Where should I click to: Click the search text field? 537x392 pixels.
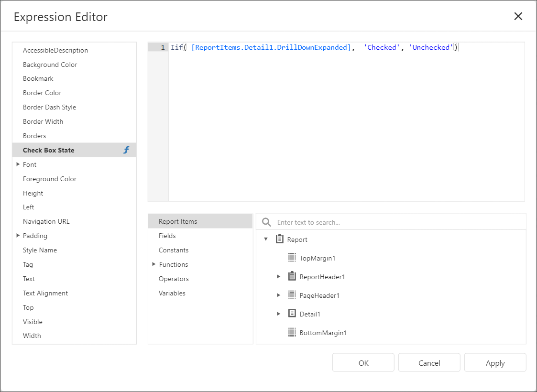(335, 221)
